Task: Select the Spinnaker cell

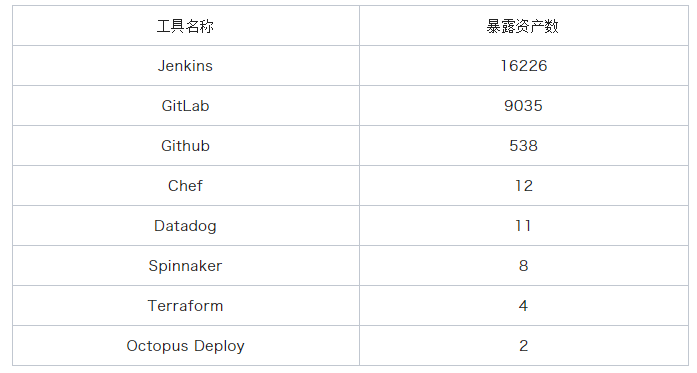Action: tap(185, 266)
